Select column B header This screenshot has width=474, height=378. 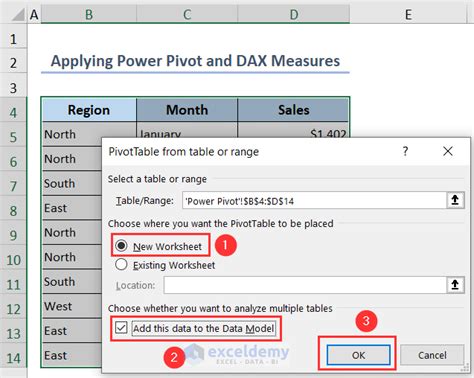tap(89, 15)
